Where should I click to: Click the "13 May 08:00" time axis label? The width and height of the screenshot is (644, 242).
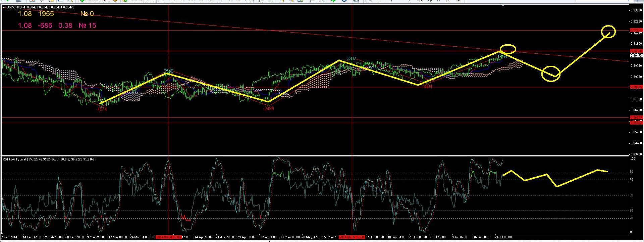290,237
